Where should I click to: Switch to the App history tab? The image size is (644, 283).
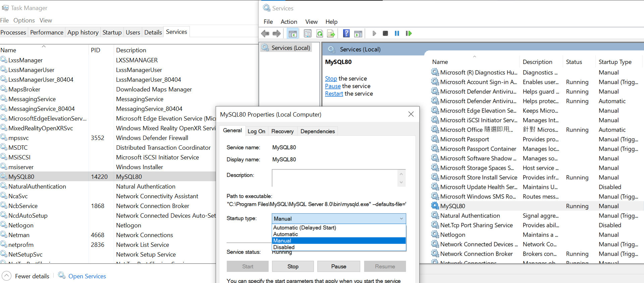click(x=83, y=32)
